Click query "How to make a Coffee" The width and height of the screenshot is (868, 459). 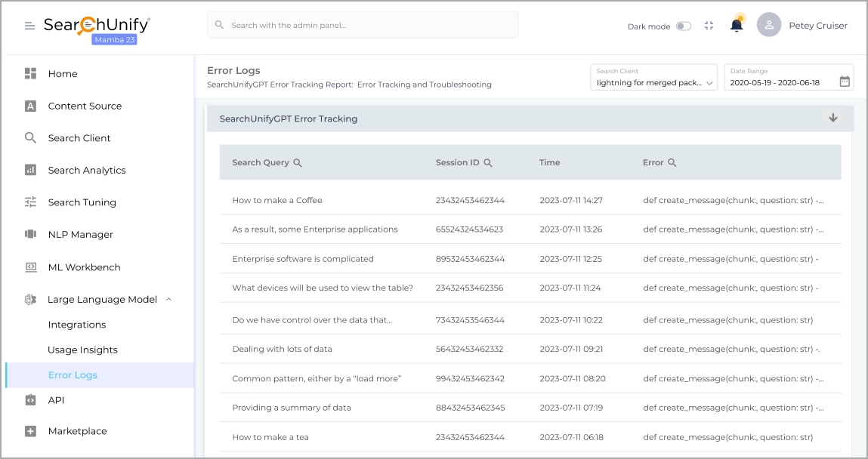(x=277, y=200)
